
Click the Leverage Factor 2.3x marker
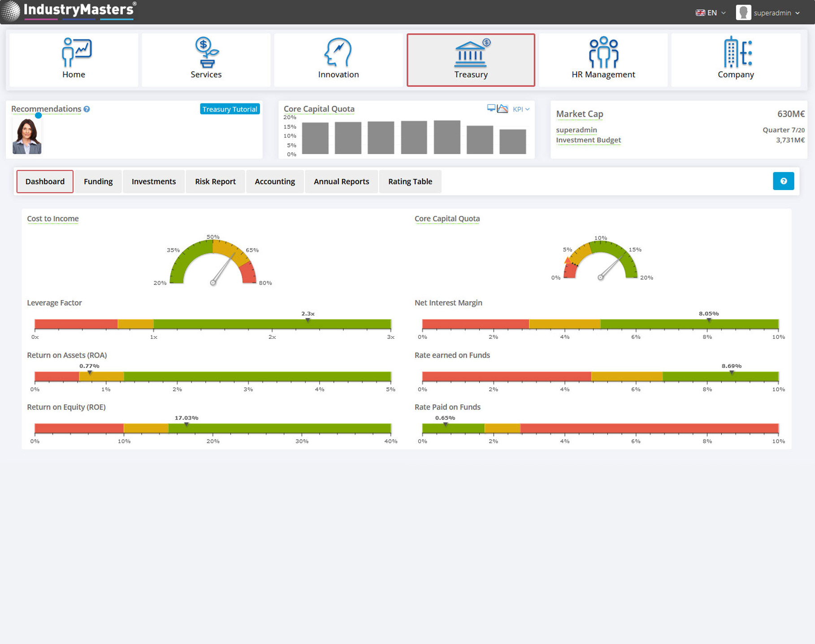(308, 320)
